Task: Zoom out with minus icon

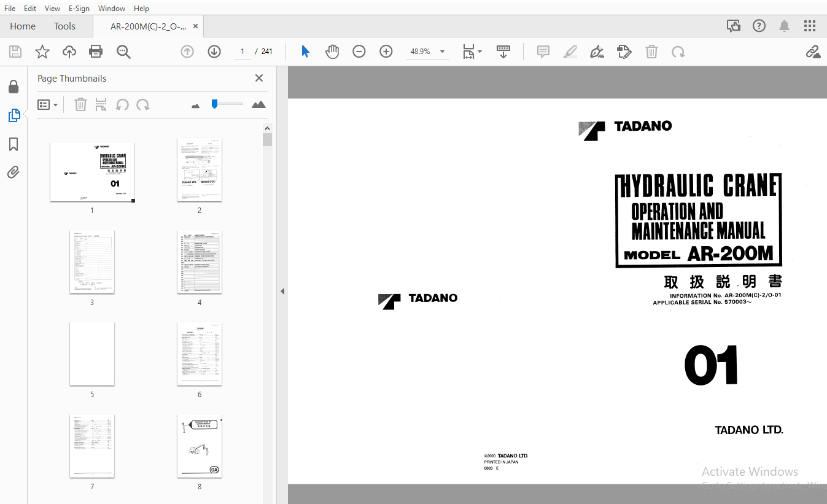Action: 359,52
